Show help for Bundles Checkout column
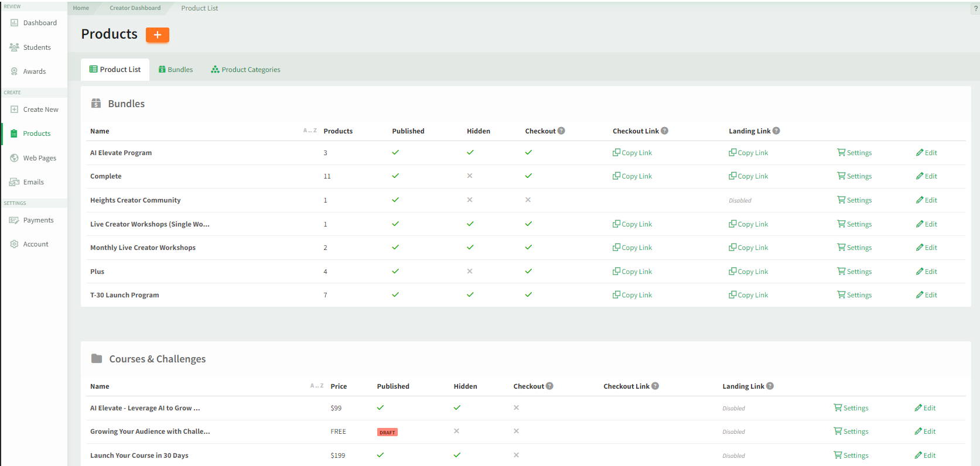 coord(561,131)
